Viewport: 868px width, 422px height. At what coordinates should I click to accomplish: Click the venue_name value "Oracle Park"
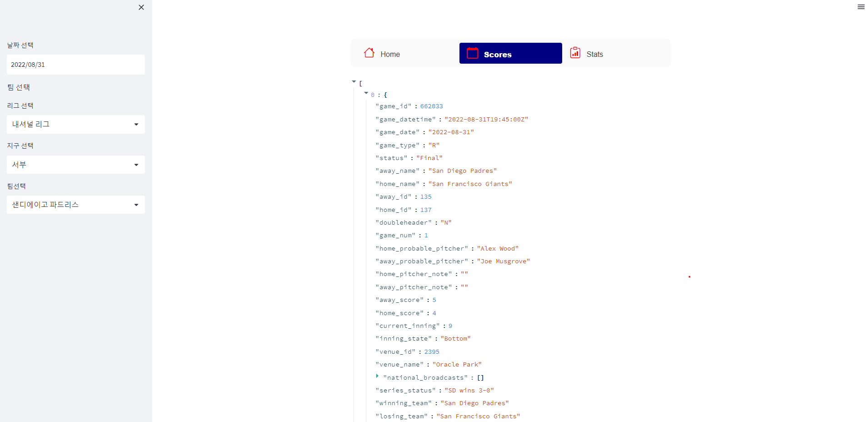pos(457,365)
